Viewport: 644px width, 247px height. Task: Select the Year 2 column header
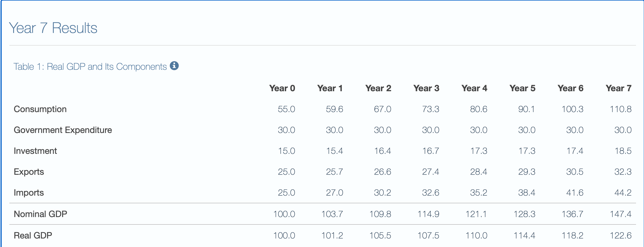378,88
